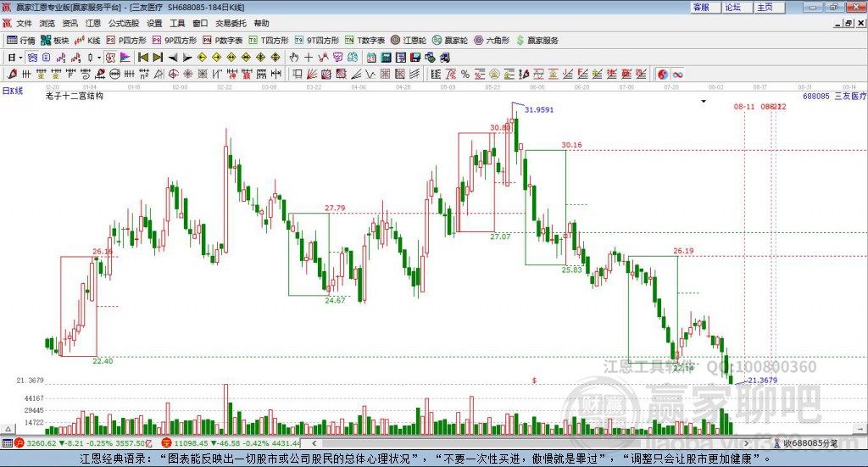
Task: Step chart right with black arrow
Action: tap(187, 58)
